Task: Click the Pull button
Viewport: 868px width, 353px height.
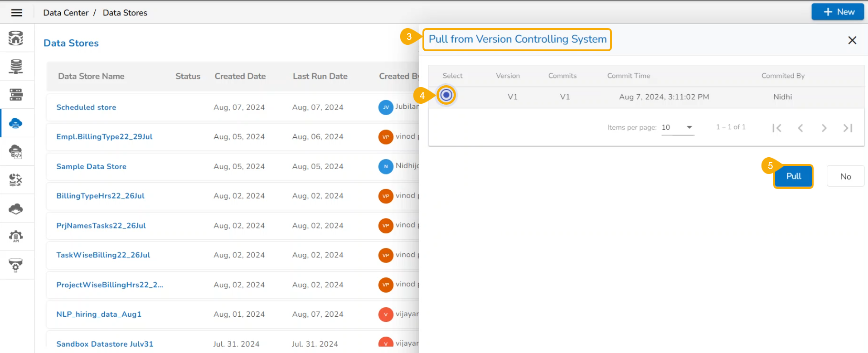Action: (x=793, y=176)
